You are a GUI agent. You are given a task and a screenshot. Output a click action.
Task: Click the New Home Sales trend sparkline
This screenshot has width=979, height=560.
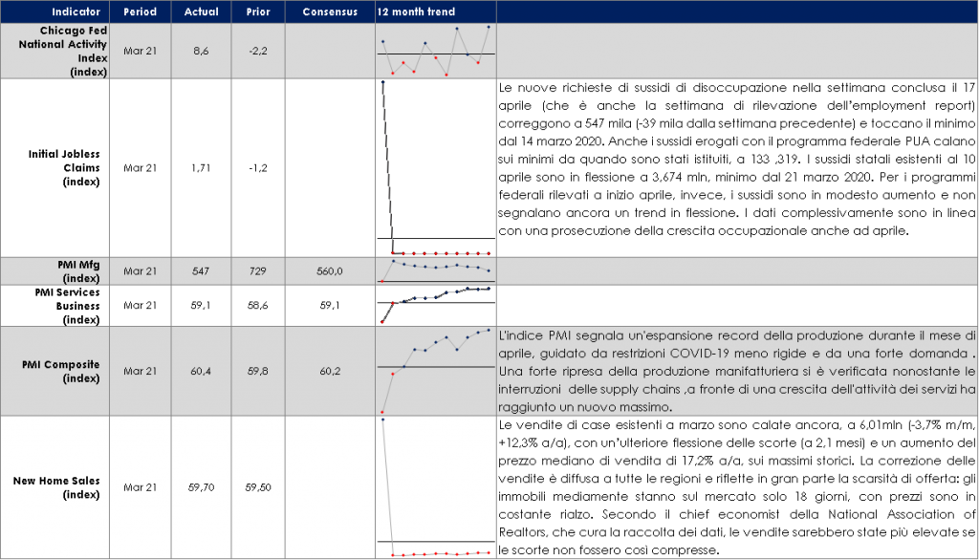tap(435, 487)
